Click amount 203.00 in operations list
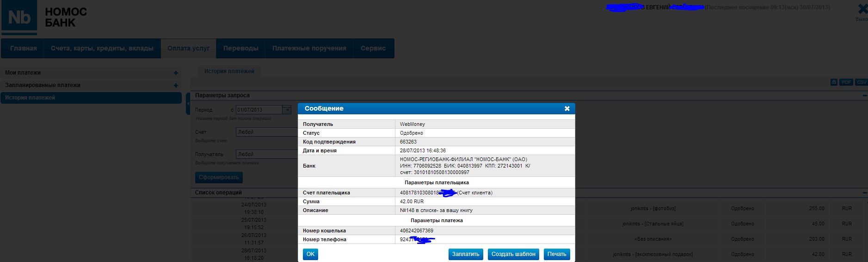This screenshot has height=262, width=868. (817, 239)
